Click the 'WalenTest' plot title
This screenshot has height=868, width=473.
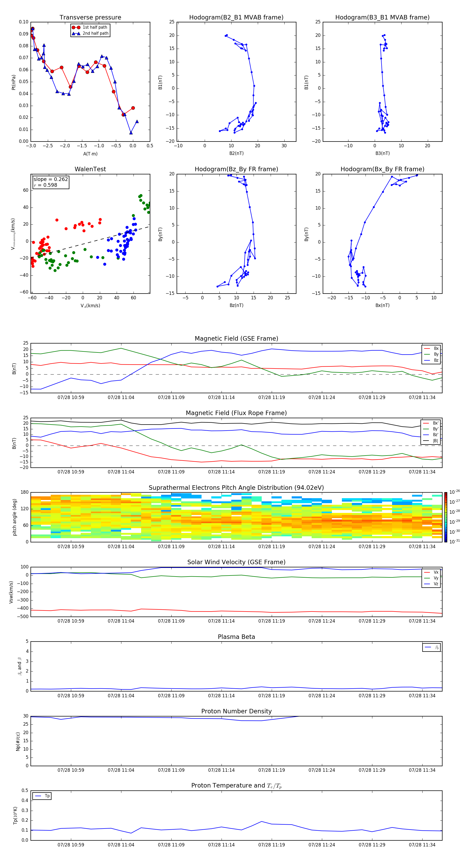coord(90,169)
